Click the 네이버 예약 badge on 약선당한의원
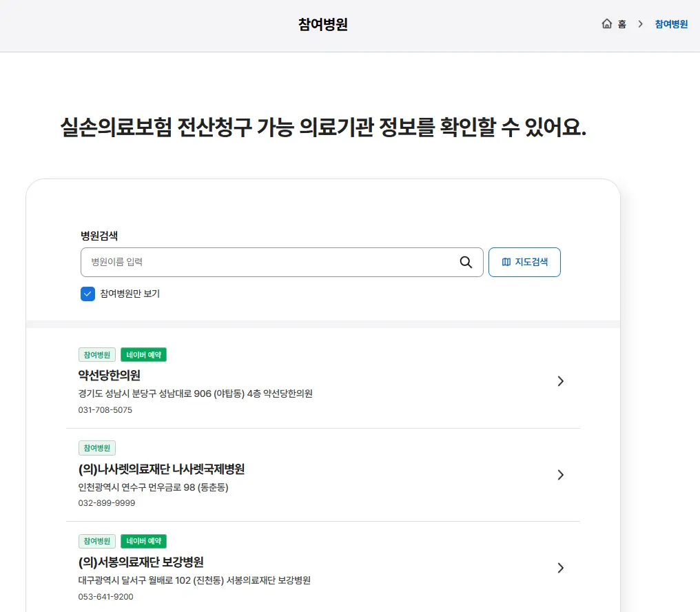 point(145,354)
